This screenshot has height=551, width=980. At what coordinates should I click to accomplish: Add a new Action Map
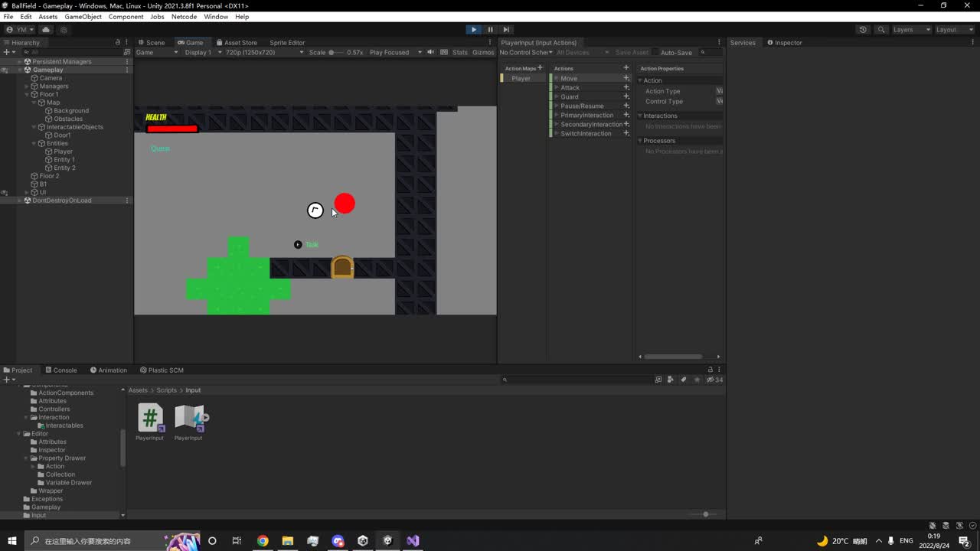tap(540, 68)
